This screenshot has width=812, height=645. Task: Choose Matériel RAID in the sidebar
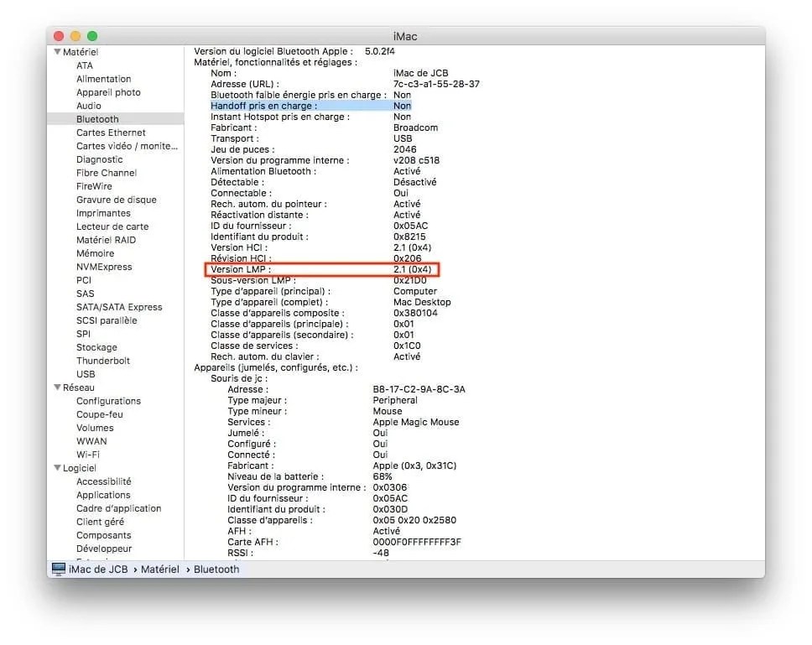coord(106,240)
